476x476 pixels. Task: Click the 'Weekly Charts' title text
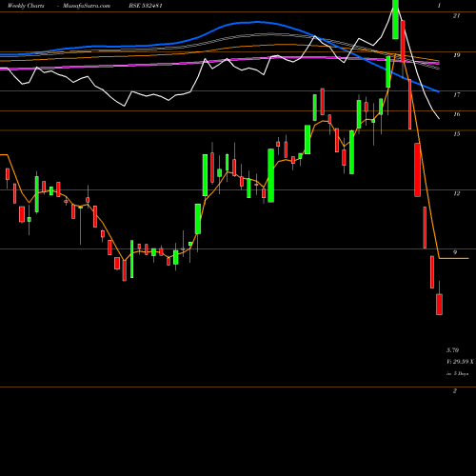click(x=26, y=6)
